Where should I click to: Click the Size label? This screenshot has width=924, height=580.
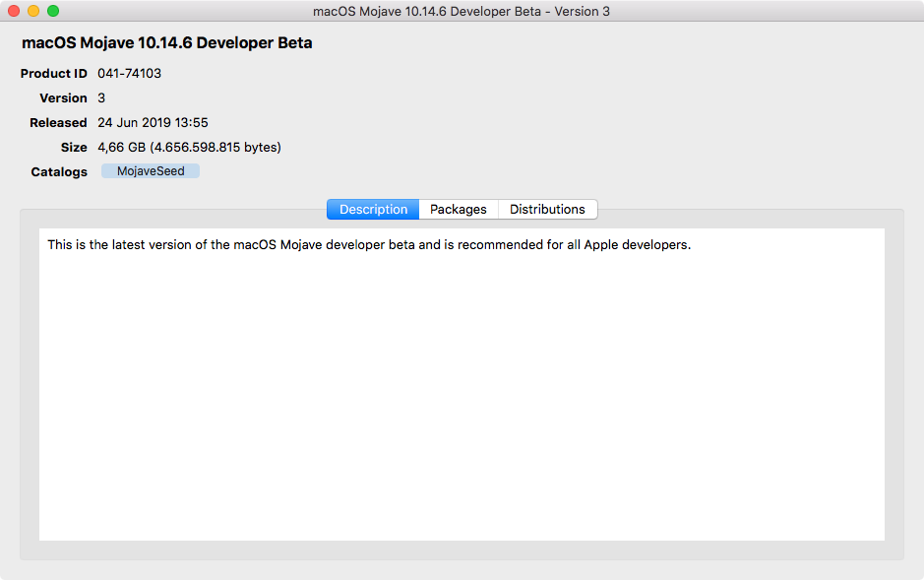point(74,147)
